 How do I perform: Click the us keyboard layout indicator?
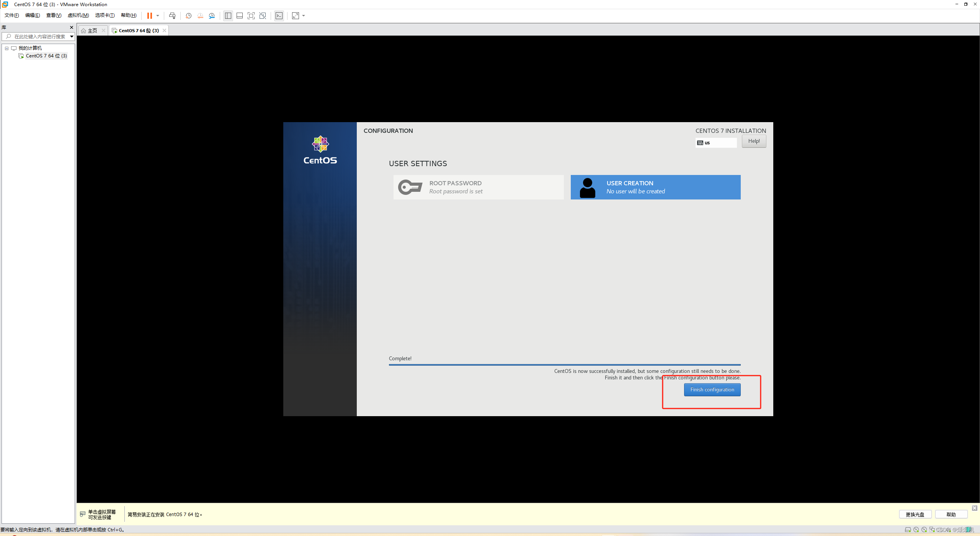pos(716,143)
